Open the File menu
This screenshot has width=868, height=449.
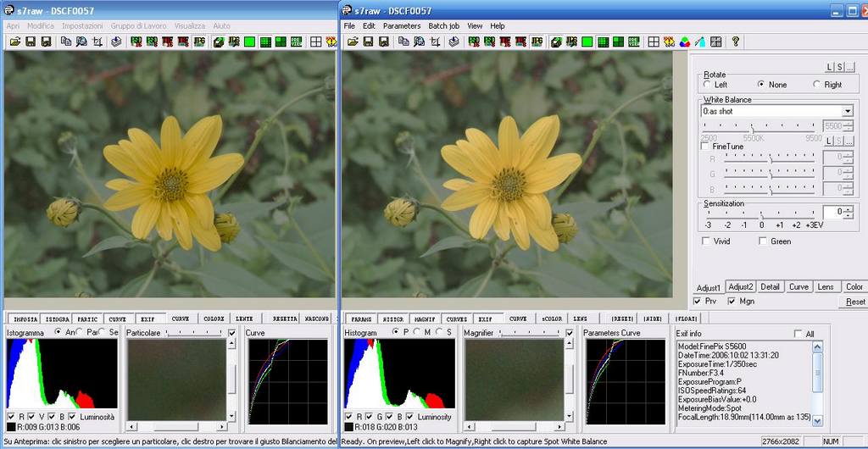pos(349,26)
